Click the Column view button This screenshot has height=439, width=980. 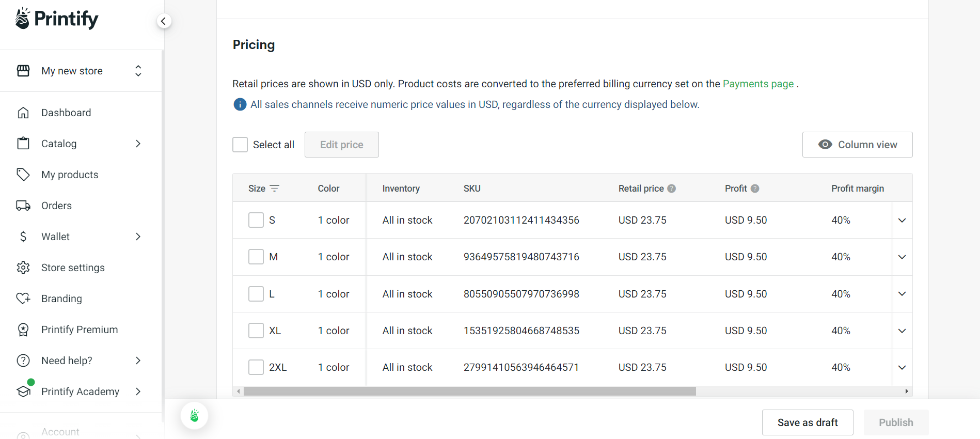click(857, 145)
